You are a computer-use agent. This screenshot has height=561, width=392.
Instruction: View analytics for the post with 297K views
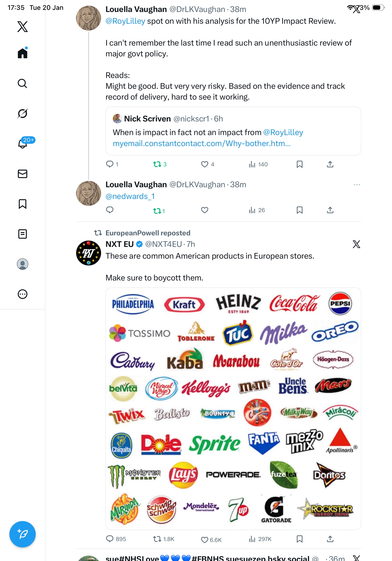click(x=260, y=539)
